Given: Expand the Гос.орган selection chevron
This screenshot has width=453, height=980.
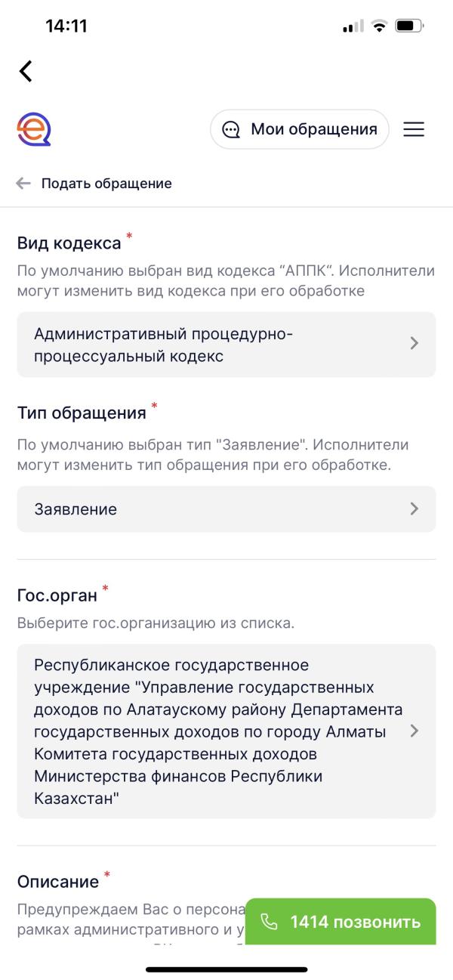Looking at the screenshot, I should pos(414,731).
